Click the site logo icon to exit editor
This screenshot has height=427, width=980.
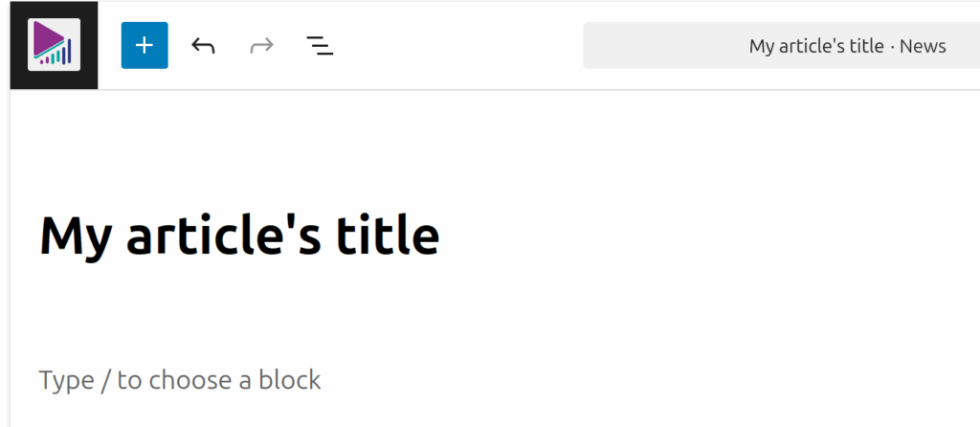[54, 45]
